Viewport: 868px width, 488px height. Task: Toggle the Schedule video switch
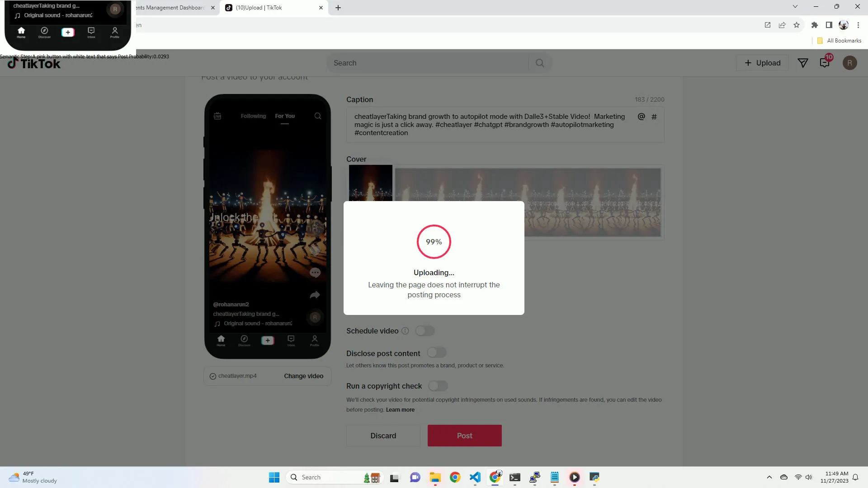tap(425, 331)
